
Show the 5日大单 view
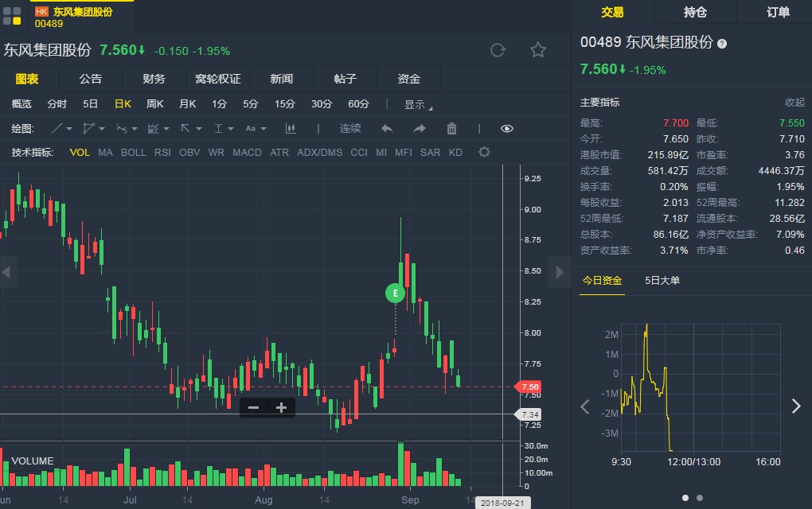point(662,280)
